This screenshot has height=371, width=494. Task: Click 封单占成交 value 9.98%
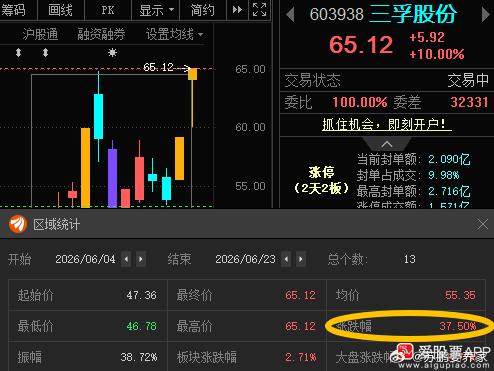coord(444,175)
